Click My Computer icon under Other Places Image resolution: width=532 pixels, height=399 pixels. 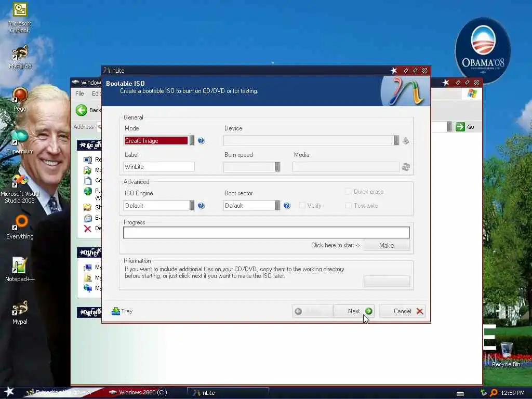pyautogui.click(x=87, y=267)
